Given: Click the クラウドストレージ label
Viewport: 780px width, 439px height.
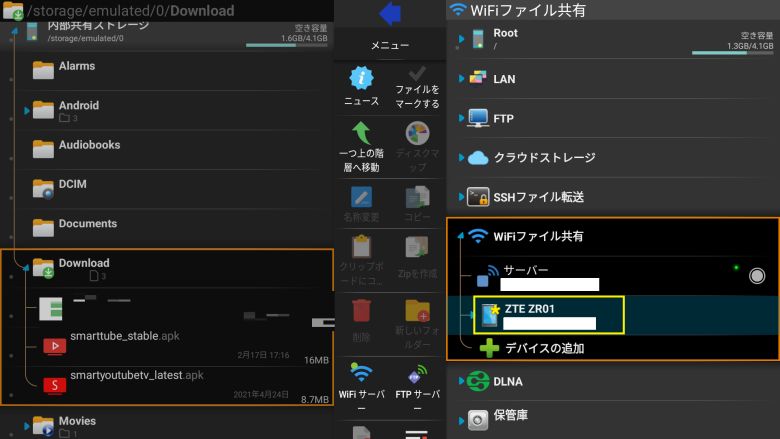Looking at the screenshot, I should point(544,158).
